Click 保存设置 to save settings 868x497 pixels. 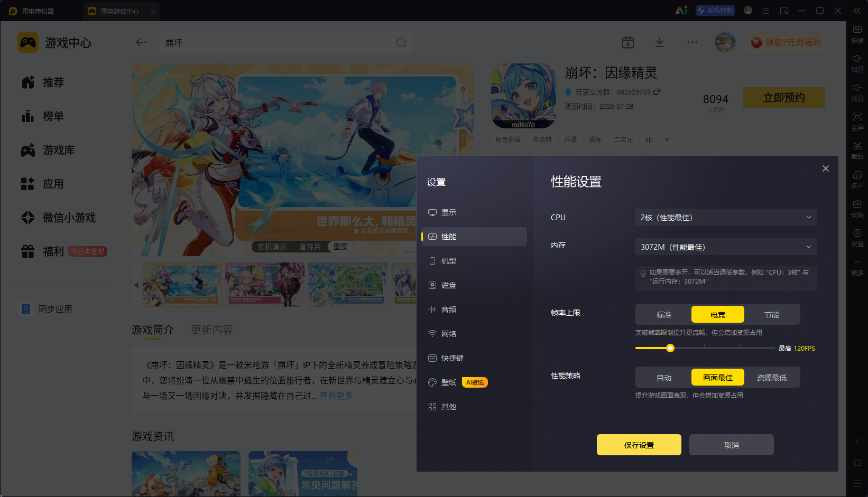pyautogui.click(x=639, y=445)
